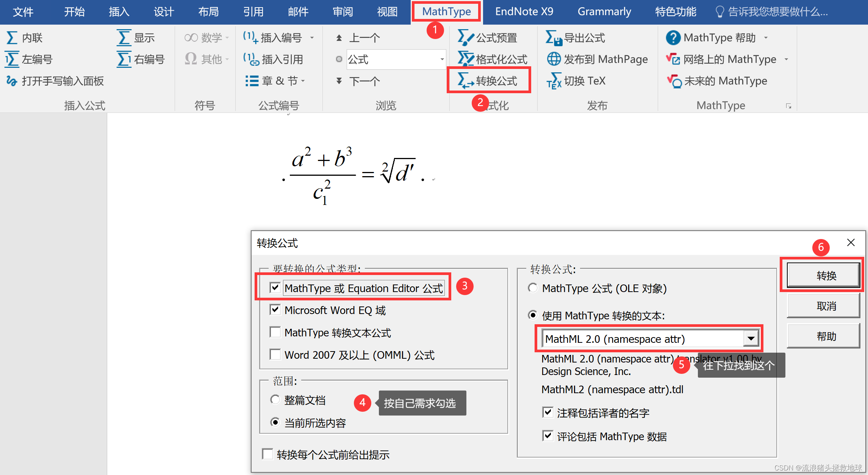Close the 转换公式 dialog
This screenshot has height=475, width=868.
[x=851, y=242]
